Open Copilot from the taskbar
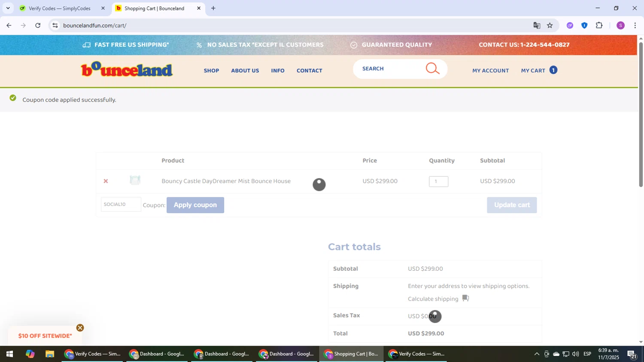Image resolution: width=644 pixels, height=362 pixels. tap(30, 354)
